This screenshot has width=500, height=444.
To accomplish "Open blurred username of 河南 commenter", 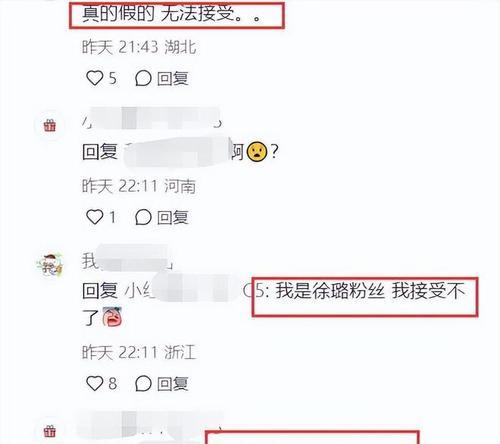I will 152,119.
